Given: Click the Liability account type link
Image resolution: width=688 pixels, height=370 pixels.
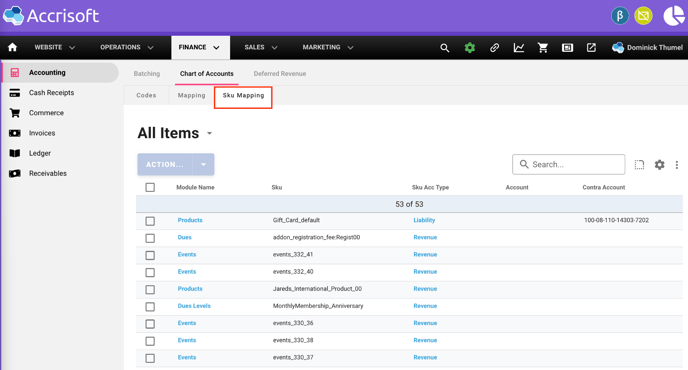Looking at the screenshot, I should coord(424,220).
